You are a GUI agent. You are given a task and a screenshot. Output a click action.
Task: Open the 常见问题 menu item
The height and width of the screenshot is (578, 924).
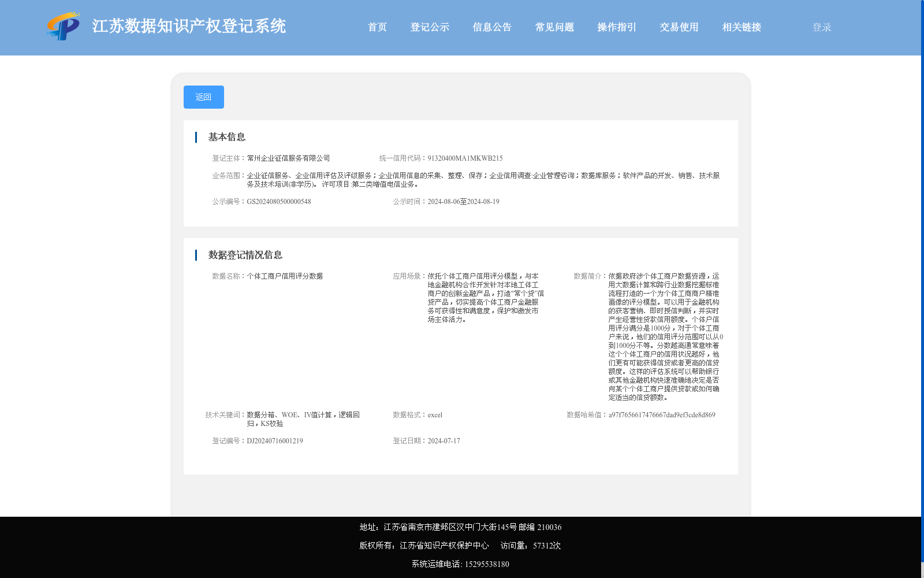click(x=554, y=27)
